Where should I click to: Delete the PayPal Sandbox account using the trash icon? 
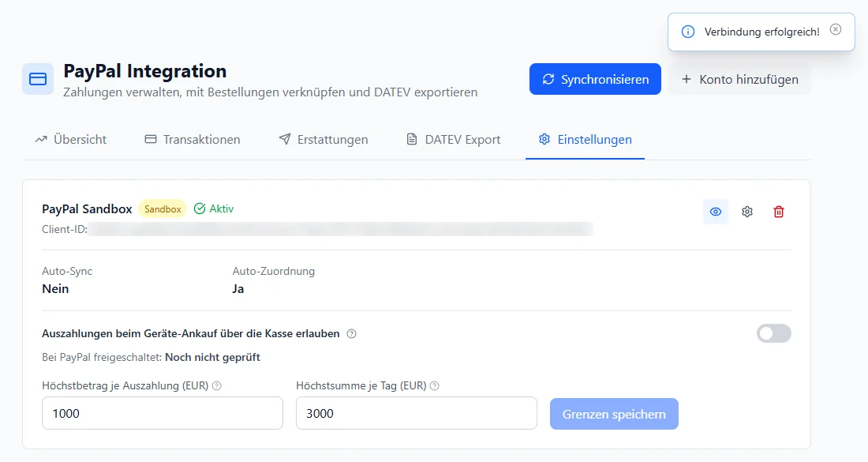coord(779,212)
